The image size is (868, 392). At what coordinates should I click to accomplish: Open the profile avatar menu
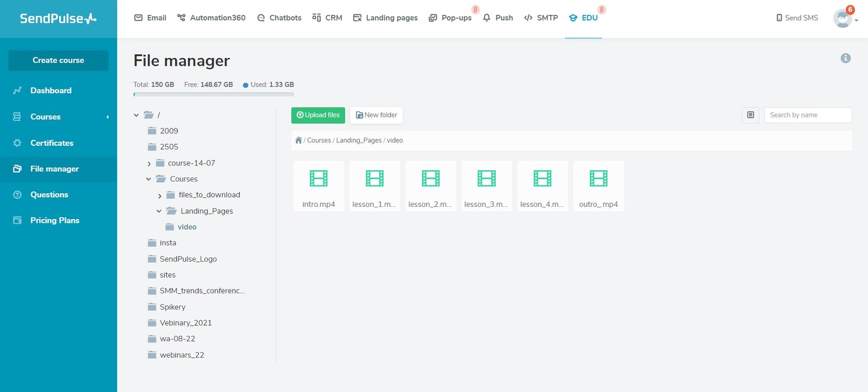tap(842, 19)
